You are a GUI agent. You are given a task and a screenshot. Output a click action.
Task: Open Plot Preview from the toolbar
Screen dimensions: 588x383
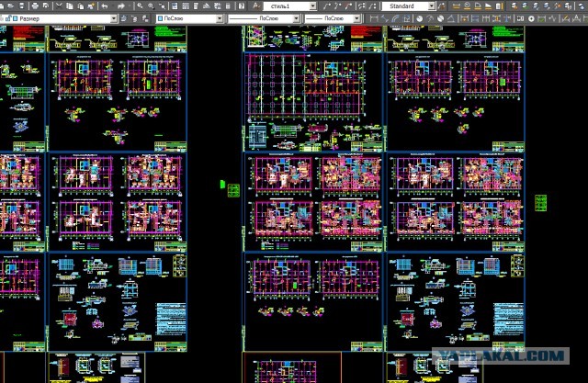(x=46, y=6)
